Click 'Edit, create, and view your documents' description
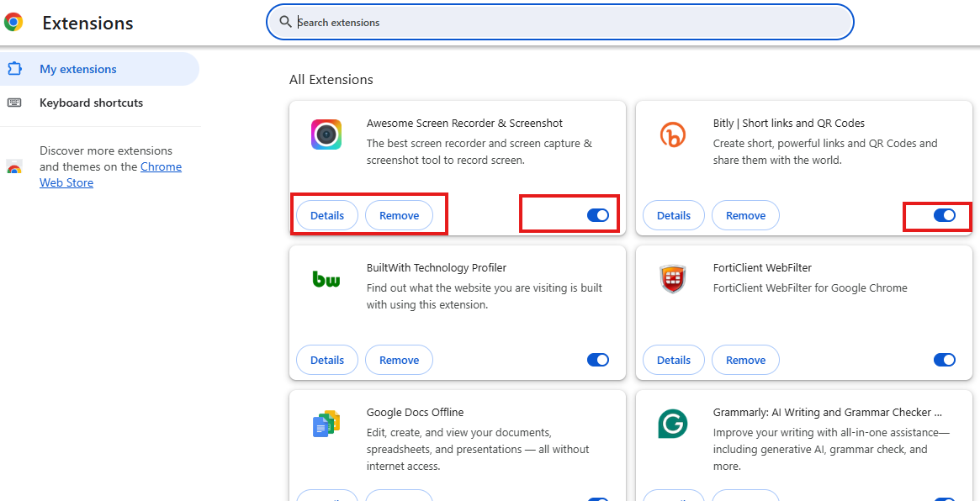 coord(478,449)
